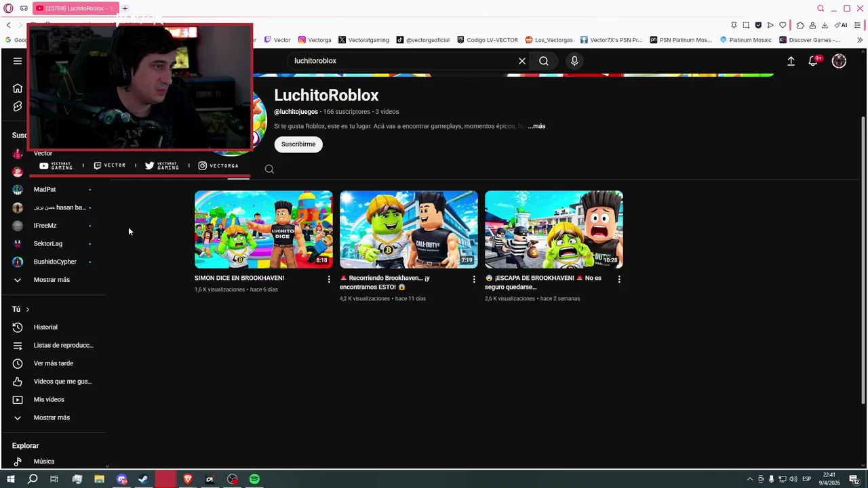Open Spotify from taskbar

(x=254, y=479)
